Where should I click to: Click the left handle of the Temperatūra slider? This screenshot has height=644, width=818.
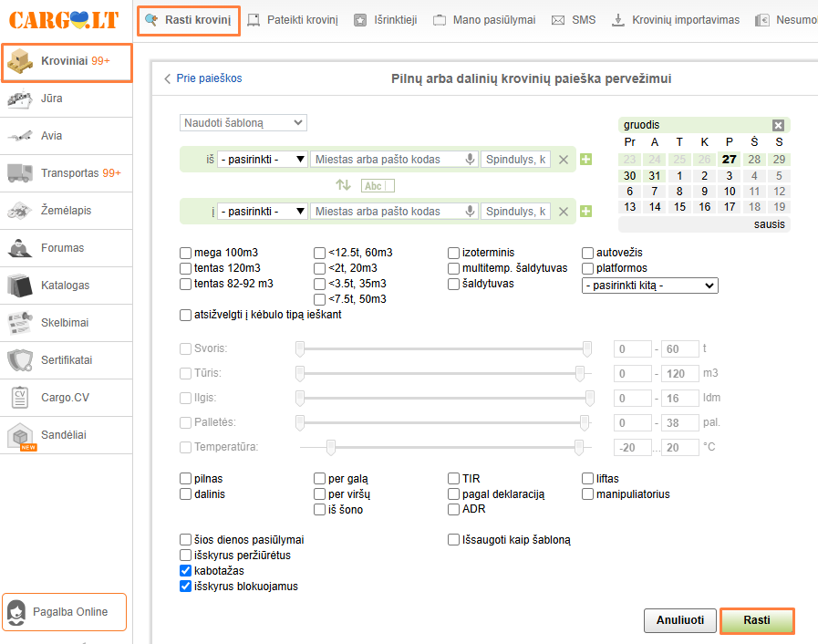click(331, 447)
